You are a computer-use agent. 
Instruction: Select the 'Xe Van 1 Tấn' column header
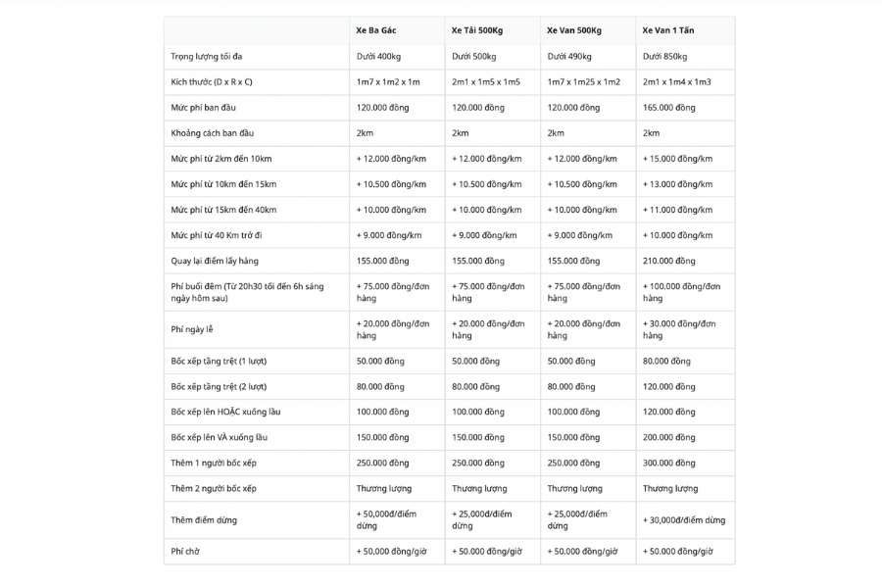click(668, 30)
